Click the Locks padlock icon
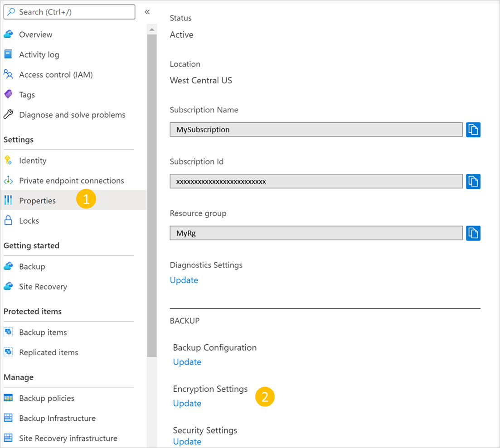The image size is (500, 448). click(x=8, y=221)
